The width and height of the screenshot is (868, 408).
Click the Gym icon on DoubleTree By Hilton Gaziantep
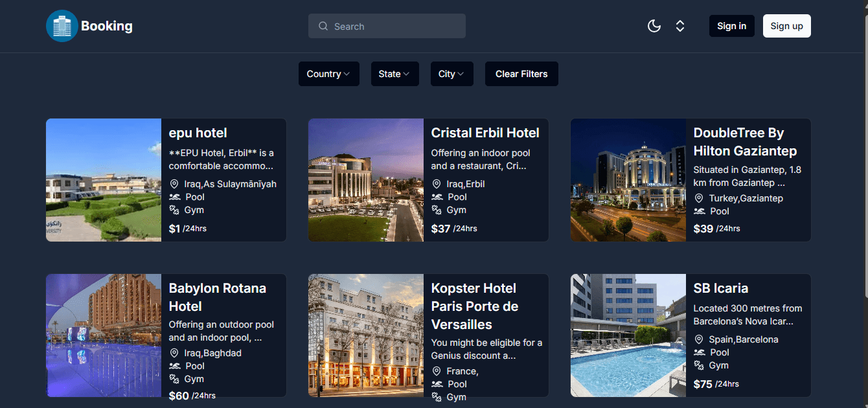pos(698,211)
